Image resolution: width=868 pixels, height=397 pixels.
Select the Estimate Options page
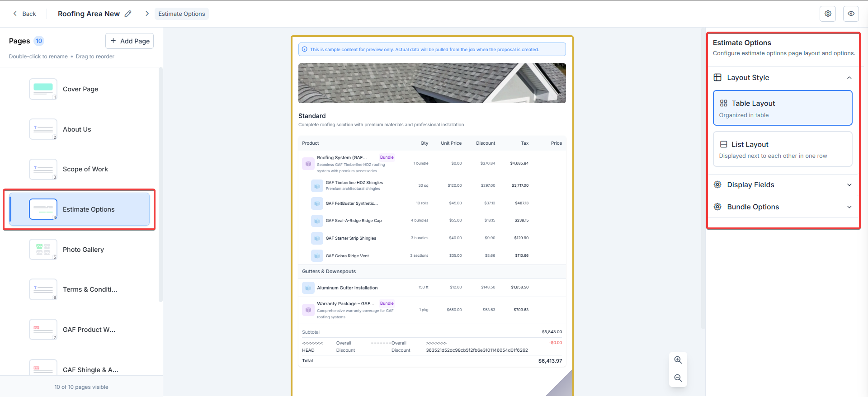pyautogui.click(x=80, y=209)
